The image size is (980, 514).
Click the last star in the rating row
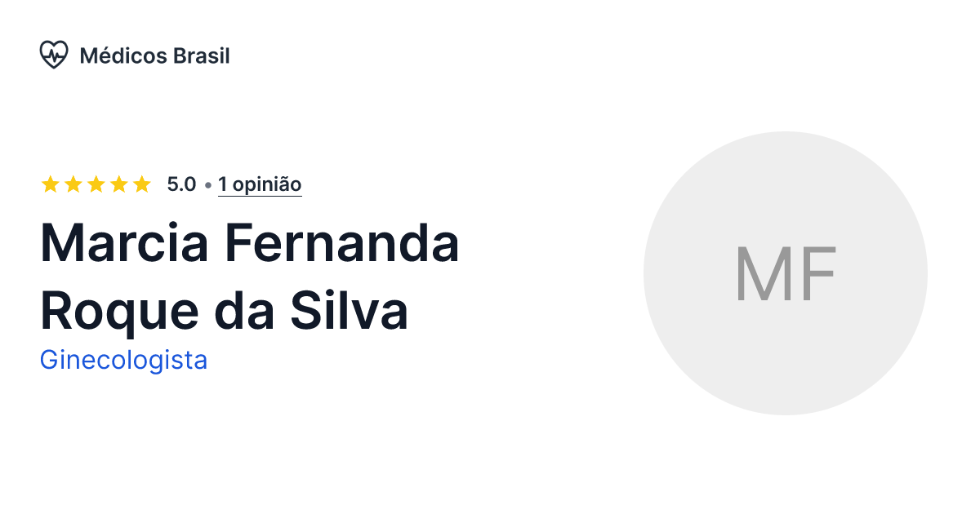[140, 184]
